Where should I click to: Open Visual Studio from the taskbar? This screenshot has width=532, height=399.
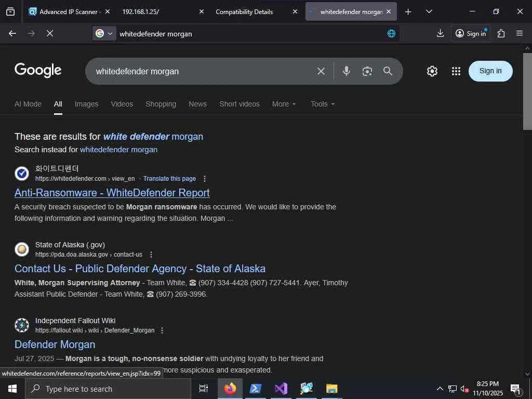(x=281, y=389)
